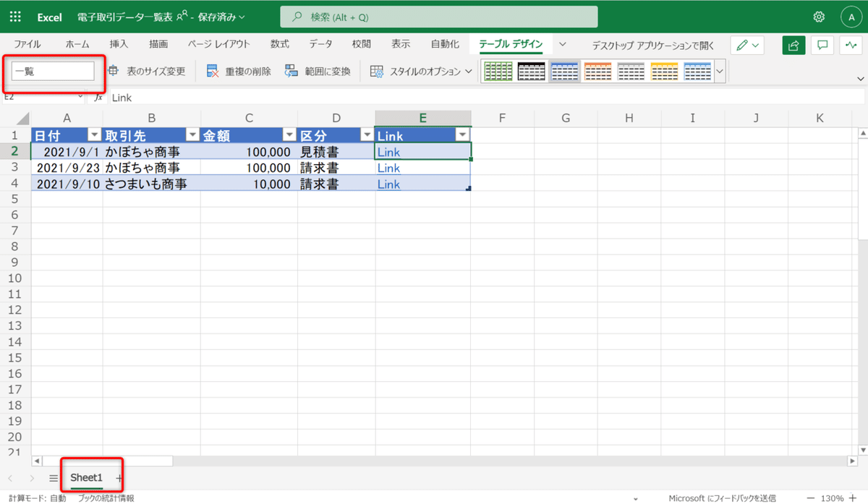
Task: Zoom out with the minus icon
Action: [809, 498]
